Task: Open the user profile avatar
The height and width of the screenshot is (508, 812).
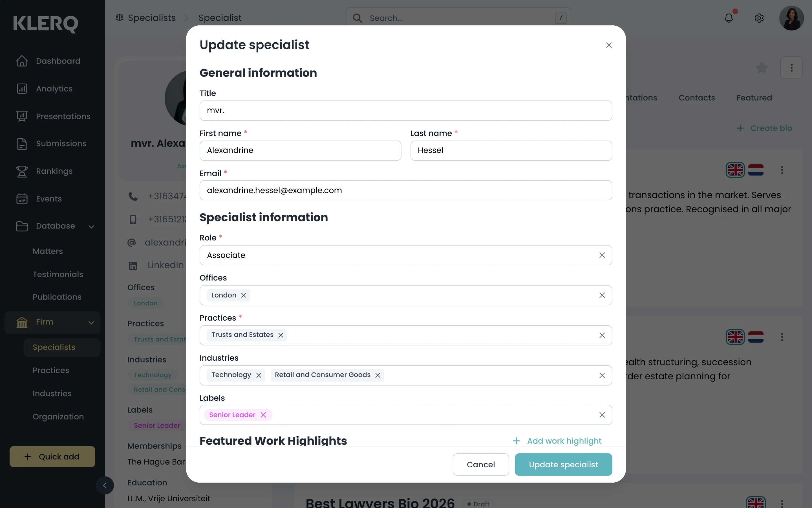Action: click(x=791, y=18)
